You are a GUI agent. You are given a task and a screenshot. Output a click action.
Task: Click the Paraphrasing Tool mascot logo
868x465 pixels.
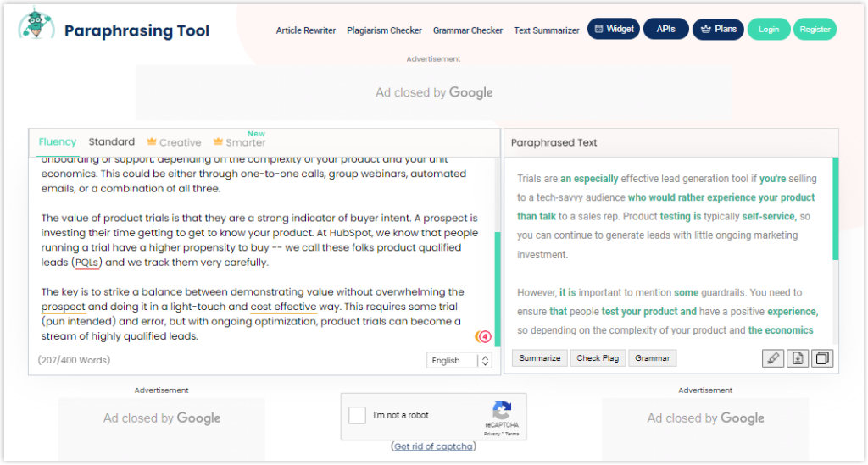point(36,25)
